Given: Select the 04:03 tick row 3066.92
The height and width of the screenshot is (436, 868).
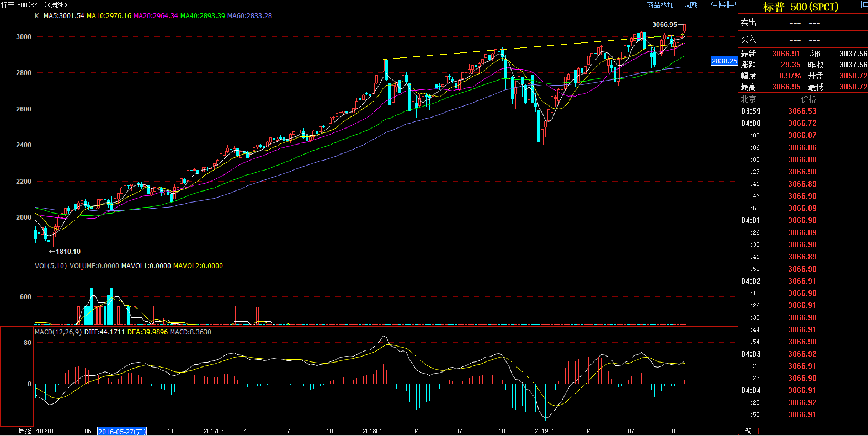Looking at the screenshot, I should 803,354.
